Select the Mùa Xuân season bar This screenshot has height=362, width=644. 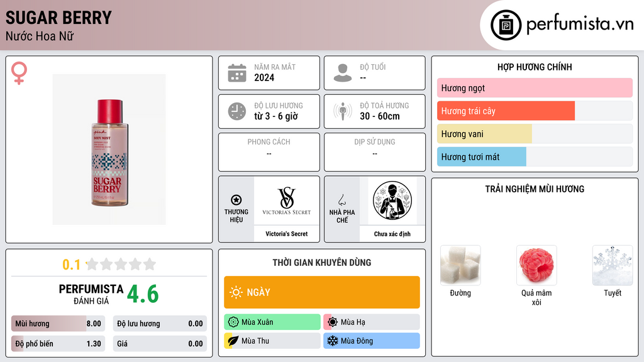[x=272, y=322]
